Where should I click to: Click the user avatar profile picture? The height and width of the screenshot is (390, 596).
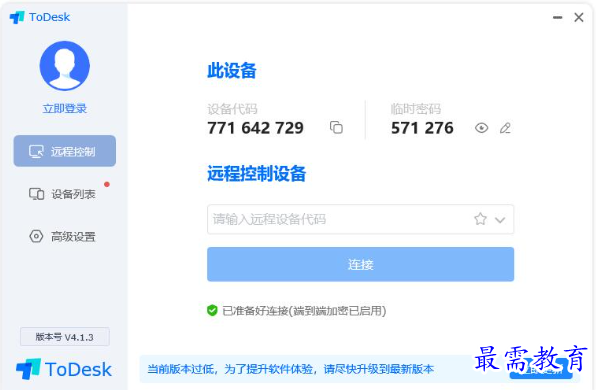point(65,66)
